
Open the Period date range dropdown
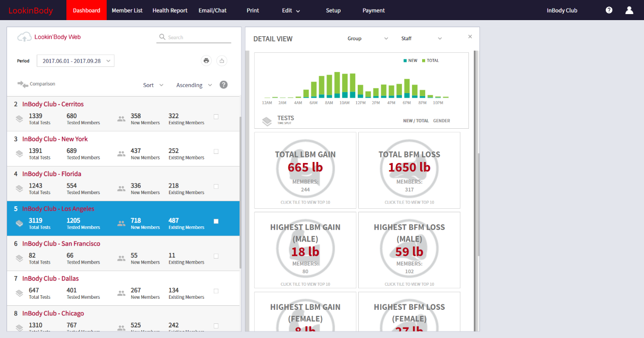[75, 61]
